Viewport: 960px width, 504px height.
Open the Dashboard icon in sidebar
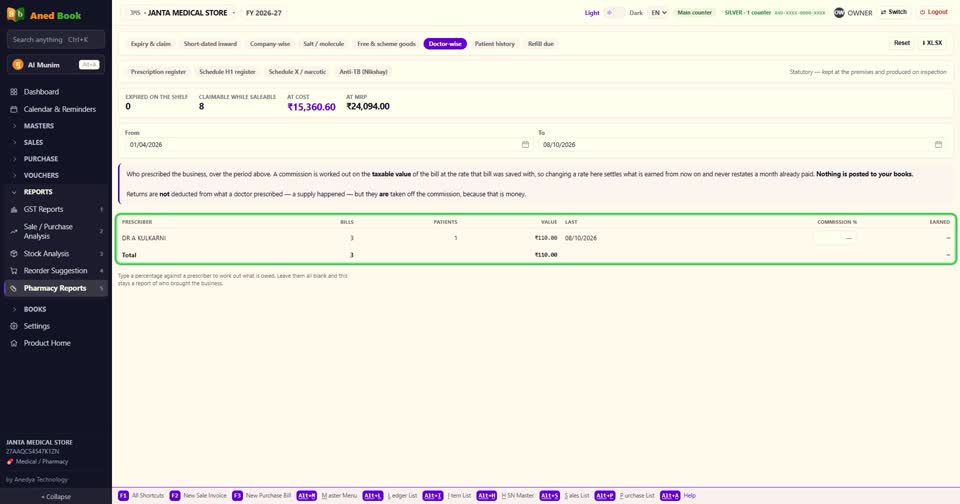pyautogui.click(x=13, y=92)
